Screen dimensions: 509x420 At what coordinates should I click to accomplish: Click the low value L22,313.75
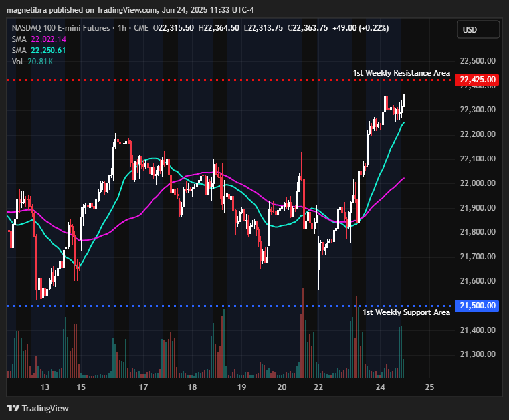tap(263, 28)
